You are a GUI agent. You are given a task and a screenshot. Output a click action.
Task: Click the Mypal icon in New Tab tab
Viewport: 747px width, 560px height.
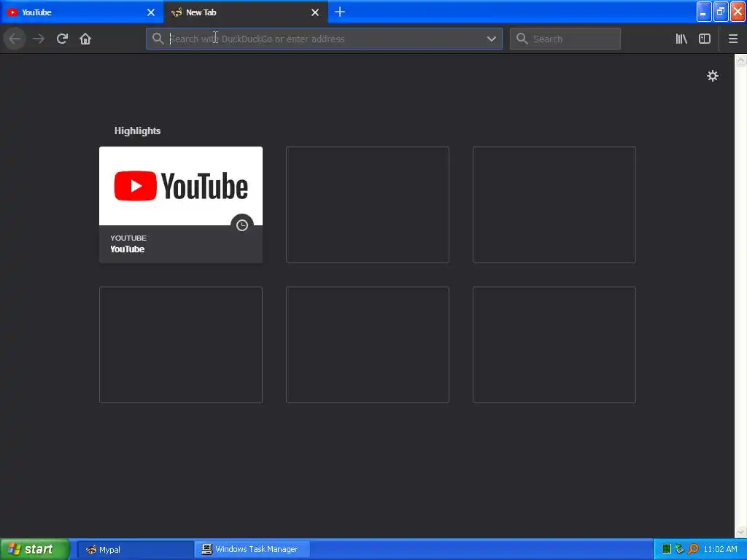click(177, 12)
